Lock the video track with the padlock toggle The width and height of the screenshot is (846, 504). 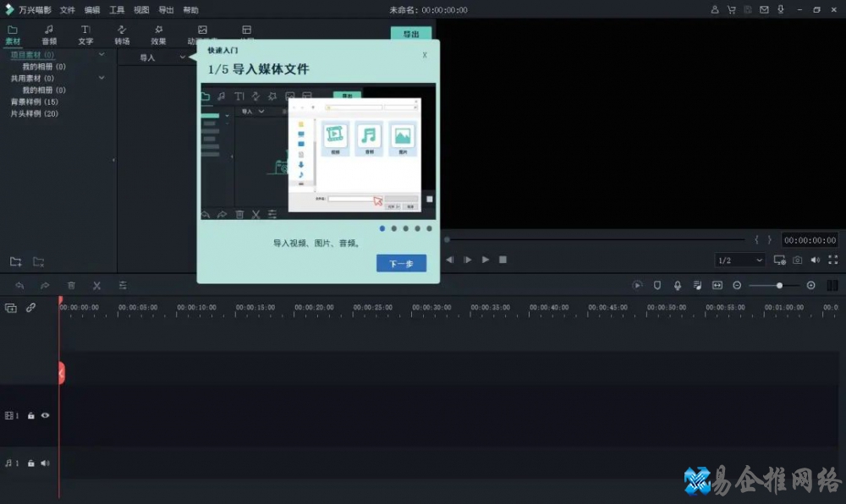pyautogui.click(x=31, y=415)
